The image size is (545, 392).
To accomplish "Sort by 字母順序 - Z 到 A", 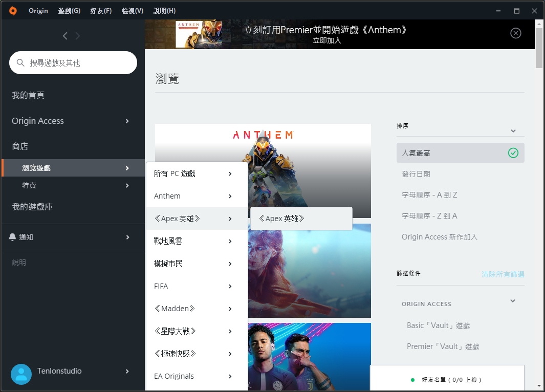I will (x=429, y=216).
